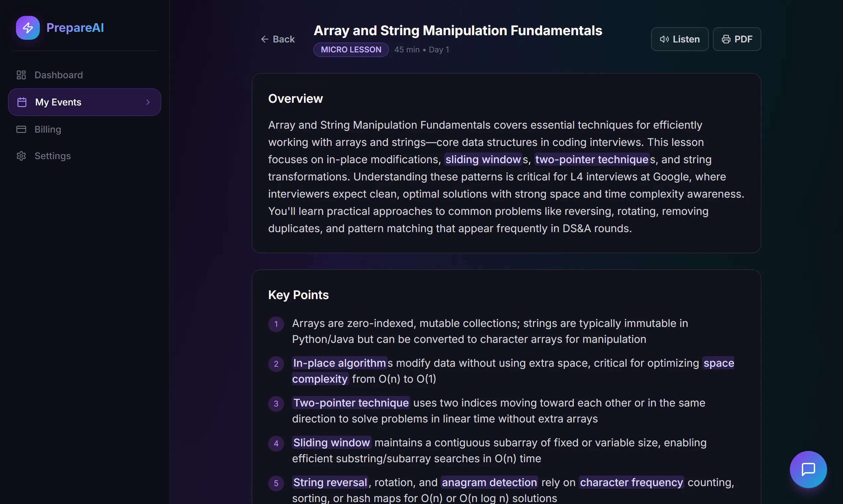The height and width of the screenshot is (504, 843).
Task: Click the Dashboard grid icon
Action: (21, 75)
